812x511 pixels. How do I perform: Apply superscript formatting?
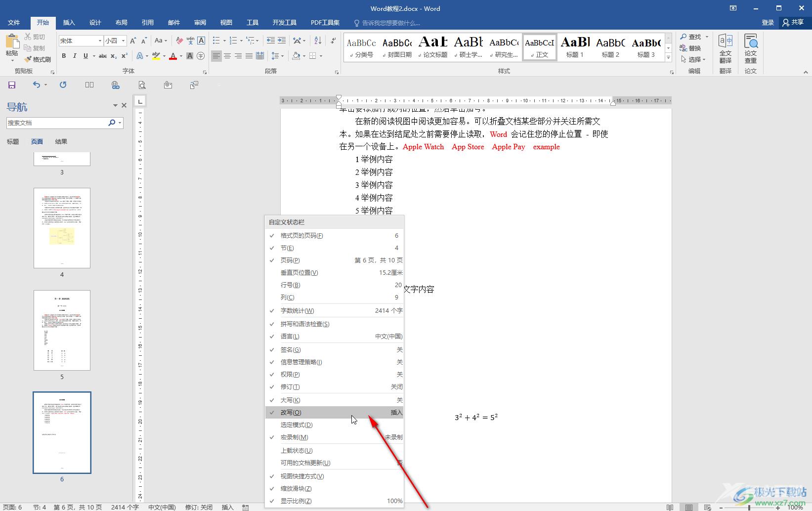tap(125, 56)
